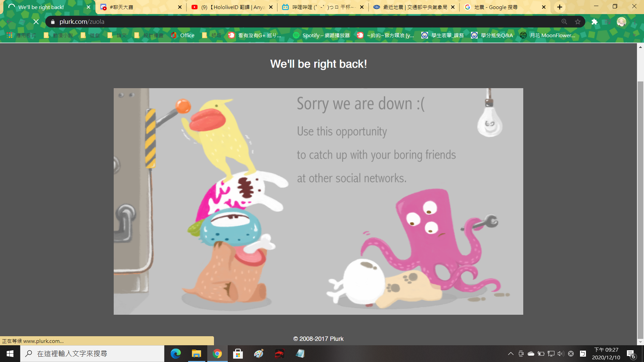Expand hidden system tray icons chevron

[511, 354]
